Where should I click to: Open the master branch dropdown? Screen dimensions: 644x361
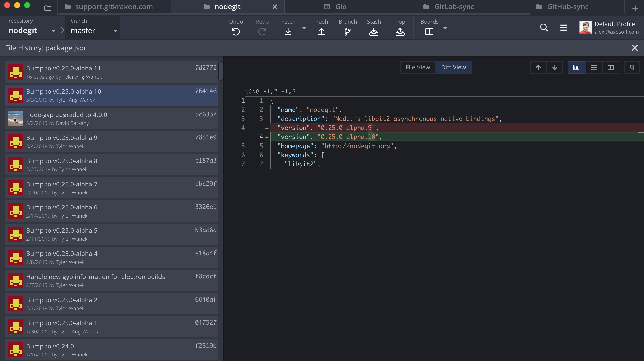[116, 31]
